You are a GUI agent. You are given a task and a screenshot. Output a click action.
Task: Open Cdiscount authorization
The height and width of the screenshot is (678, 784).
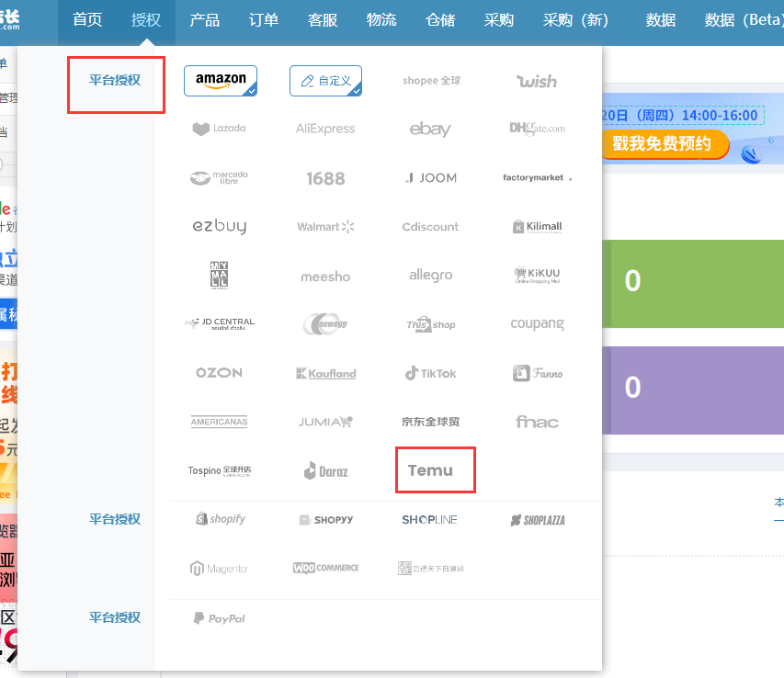coord(430,227)
